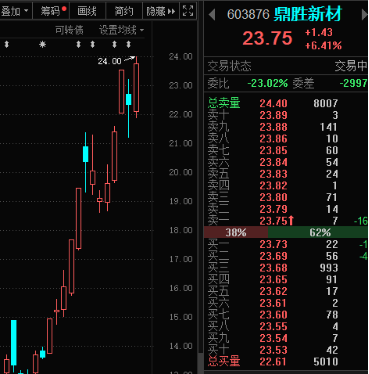Click the first up-down arrow marker
This screenshot has height=374, width=369.
pyautogui.click(x=6, y=44)
